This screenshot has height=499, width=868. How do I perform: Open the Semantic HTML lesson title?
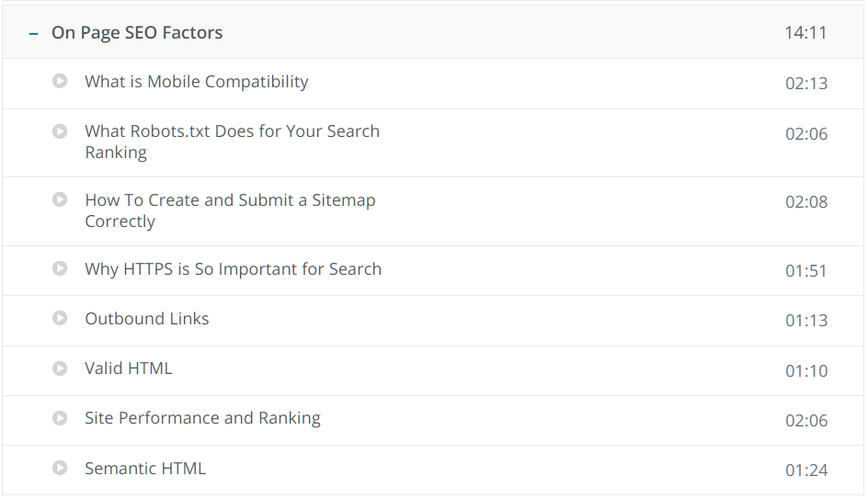145,469
